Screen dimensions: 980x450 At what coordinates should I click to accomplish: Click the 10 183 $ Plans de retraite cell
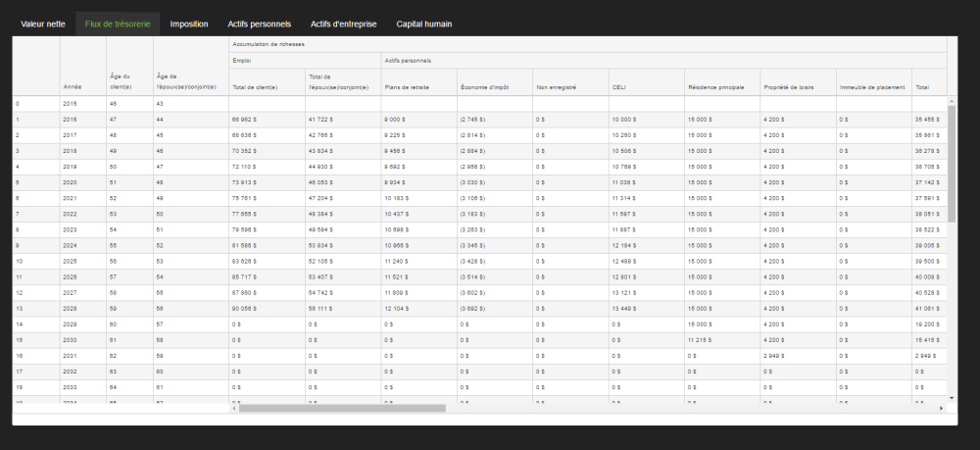point(419,198)
